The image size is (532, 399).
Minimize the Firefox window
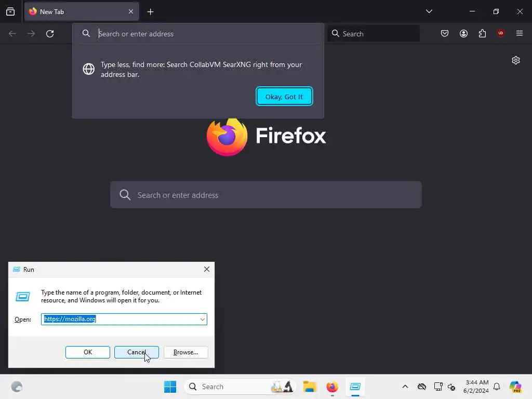472,11
